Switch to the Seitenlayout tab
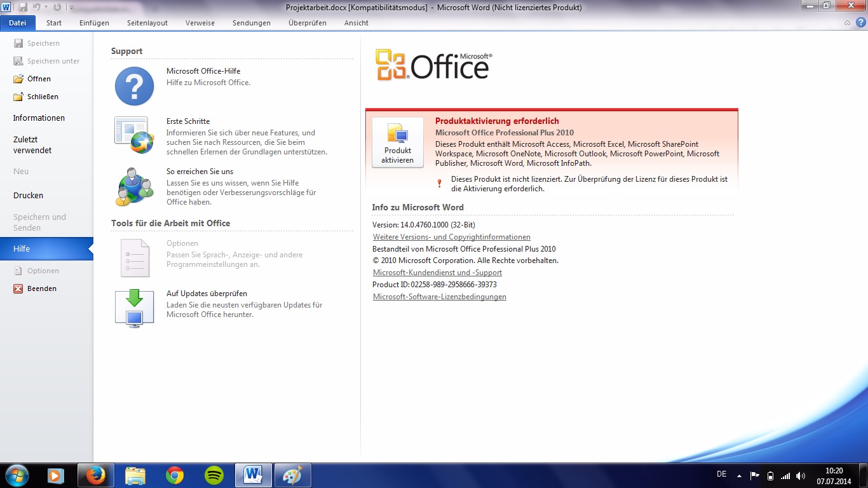The width and height of the screenshot is (868, 488). (x=147, y=23)
